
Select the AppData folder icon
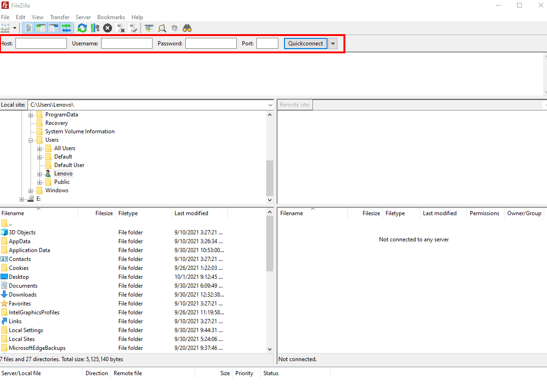[x=4, y=241]
